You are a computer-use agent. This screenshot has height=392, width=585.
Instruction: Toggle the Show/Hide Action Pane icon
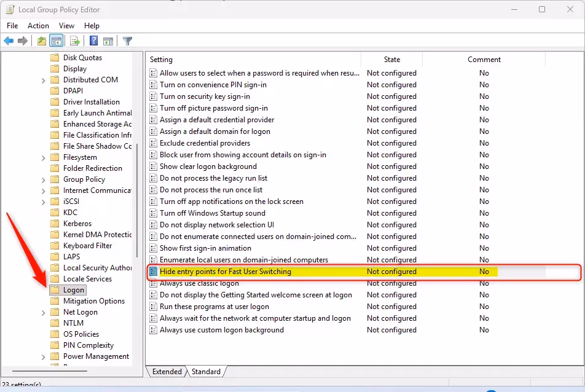(x=108, y=41)
